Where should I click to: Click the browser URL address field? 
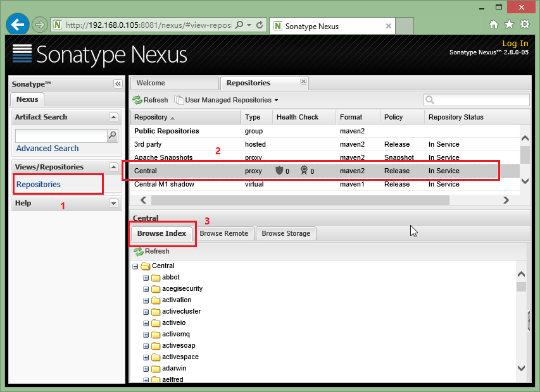[148, 25]
